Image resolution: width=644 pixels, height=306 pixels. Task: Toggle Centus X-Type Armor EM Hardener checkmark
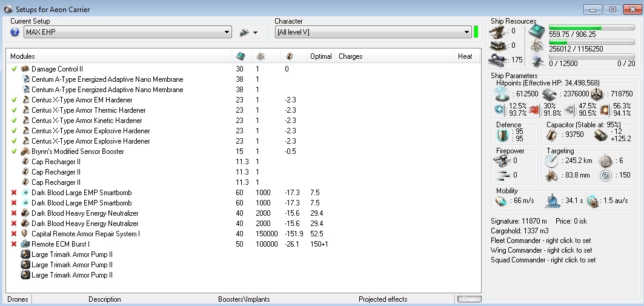(14, 100)
